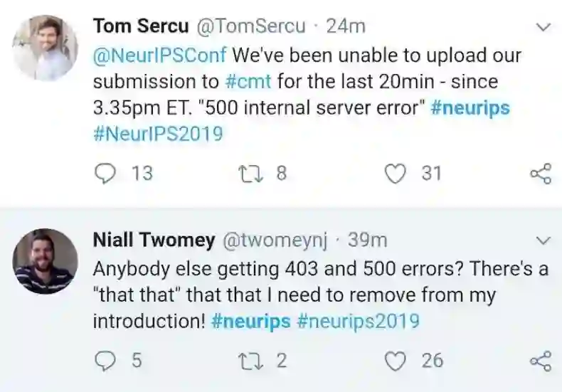The width and height of the screenshot is (562, 392).
Task: Open options chevron on Tom Sercu's tweet
Action: (544, 28)
